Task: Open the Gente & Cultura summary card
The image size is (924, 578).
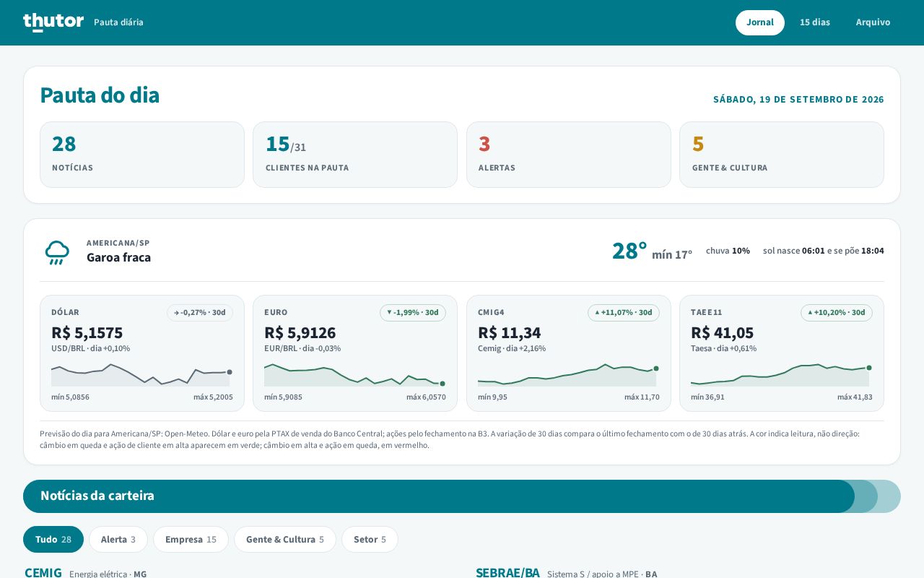Action: 782,155
